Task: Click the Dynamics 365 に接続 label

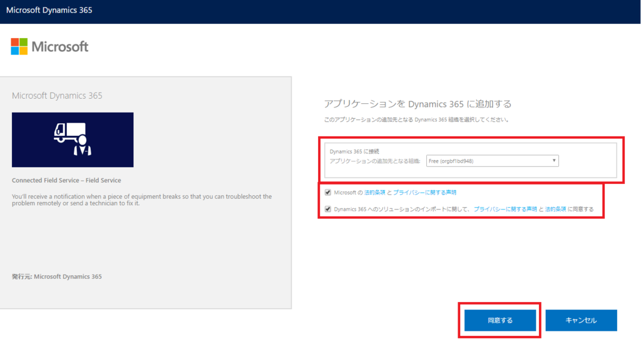Action: pos(354,151)
